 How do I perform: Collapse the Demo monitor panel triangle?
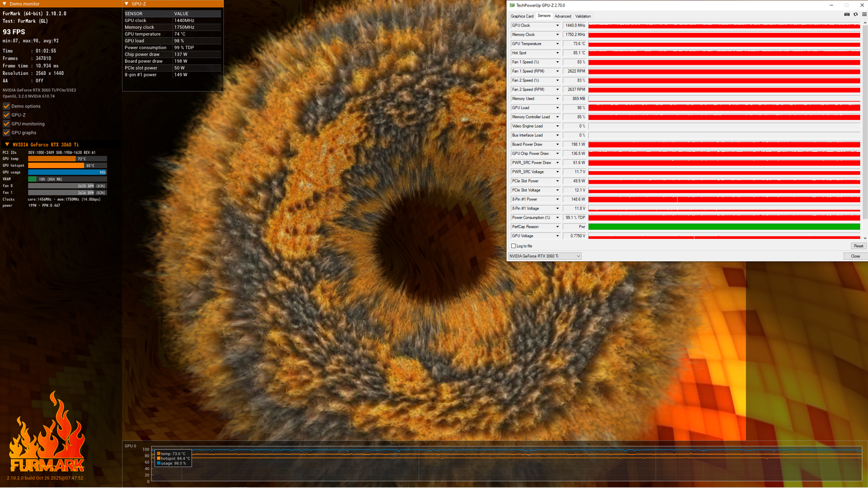pyautogui.click(x=5, y=4)
